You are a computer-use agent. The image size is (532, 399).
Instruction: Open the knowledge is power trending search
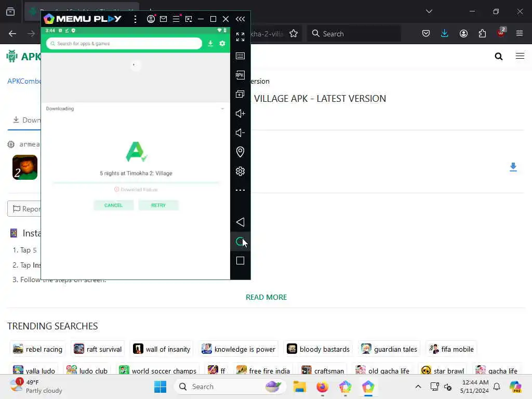(238, 349)
